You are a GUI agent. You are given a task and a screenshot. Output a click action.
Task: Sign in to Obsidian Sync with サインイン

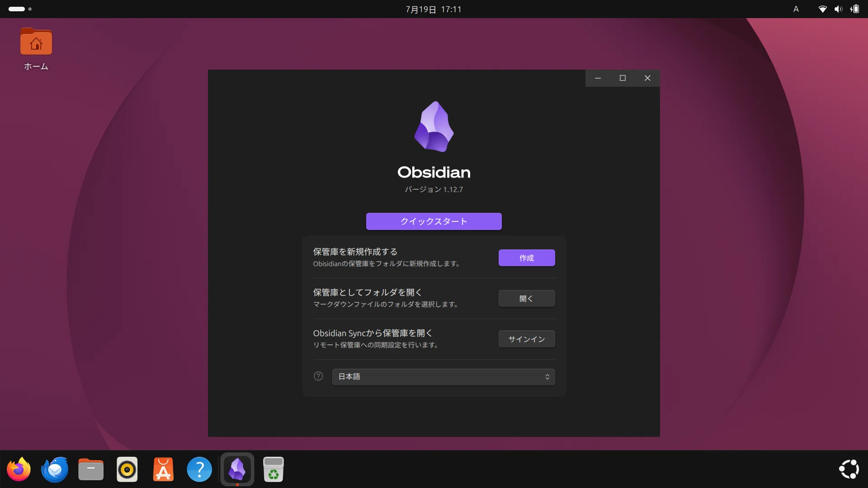[527, 339]
